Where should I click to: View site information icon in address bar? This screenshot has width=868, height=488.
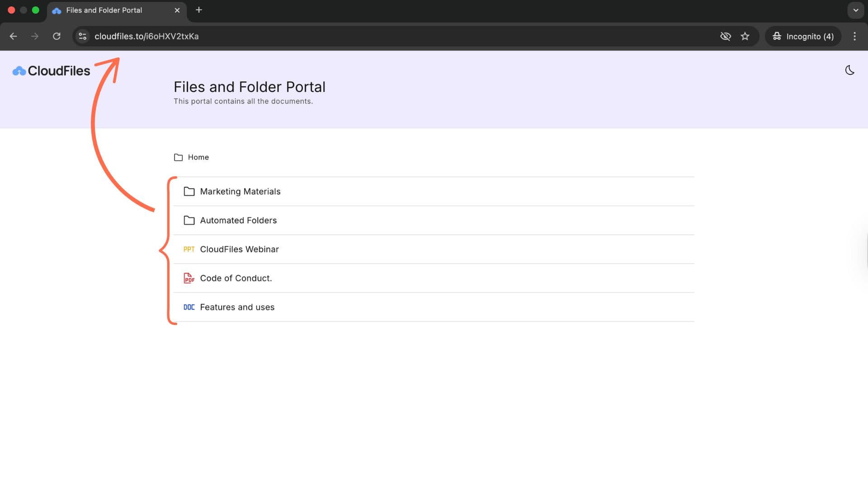82,36
